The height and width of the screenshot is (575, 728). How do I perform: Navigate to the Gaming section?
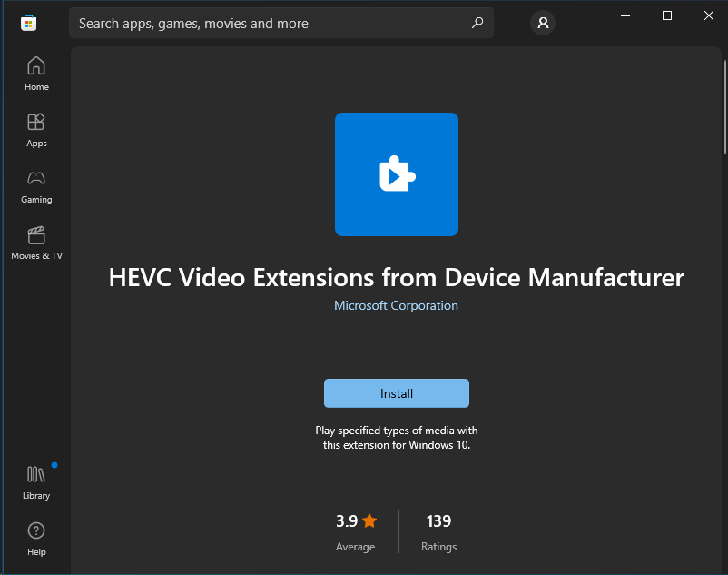[36, 186]
